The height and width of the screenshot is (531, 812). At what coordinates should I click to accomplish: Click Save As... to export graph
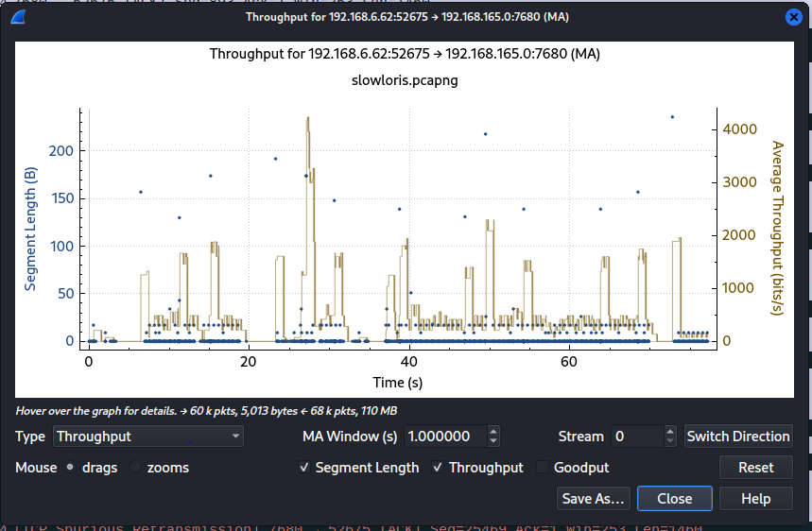pos(593,499)
